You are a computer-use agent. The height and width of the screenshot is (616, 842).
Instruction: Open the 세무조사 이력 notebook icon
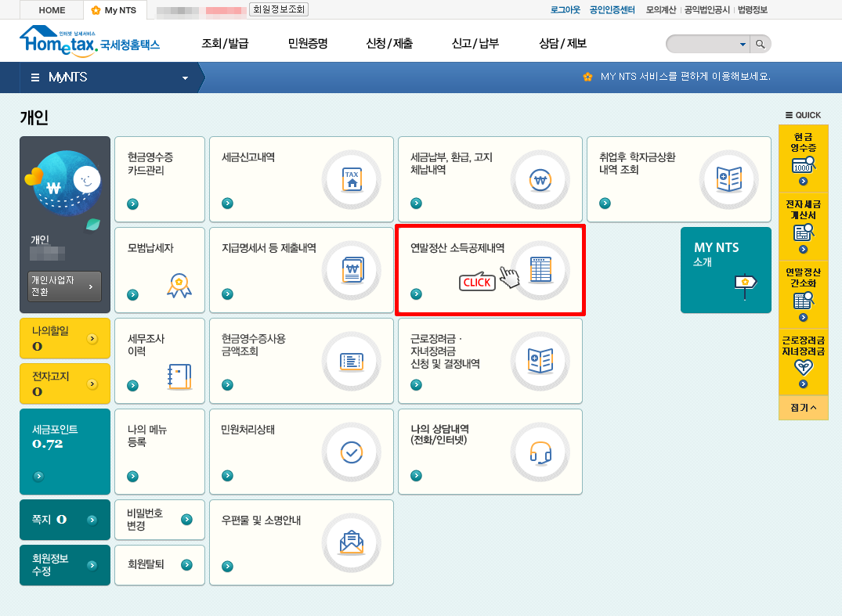coord(179,376)
